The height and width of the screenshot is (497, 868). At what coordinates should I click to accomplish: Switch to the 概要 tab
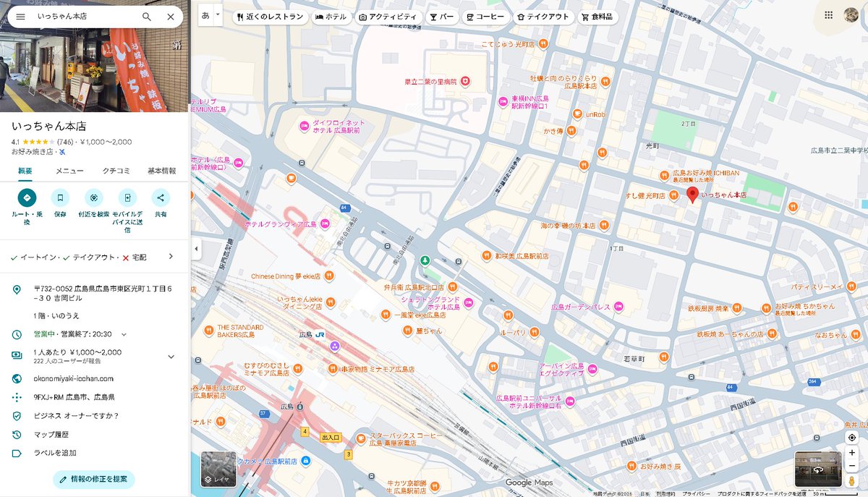(x=25, y=171)
